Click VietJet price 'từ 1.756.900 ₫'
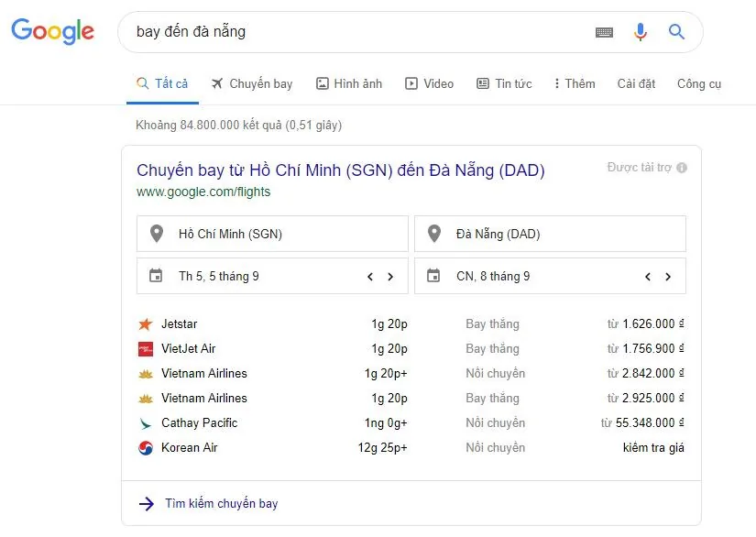This screenshot has height=537, width=756. pos(646,348)
